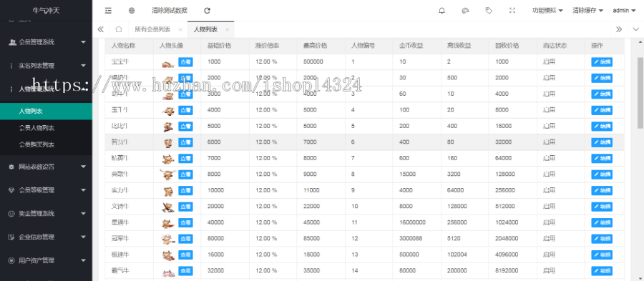This screenshot has width=644, height=281.
Task: Edit the 星通牛 row
Action: pos(602,222)
